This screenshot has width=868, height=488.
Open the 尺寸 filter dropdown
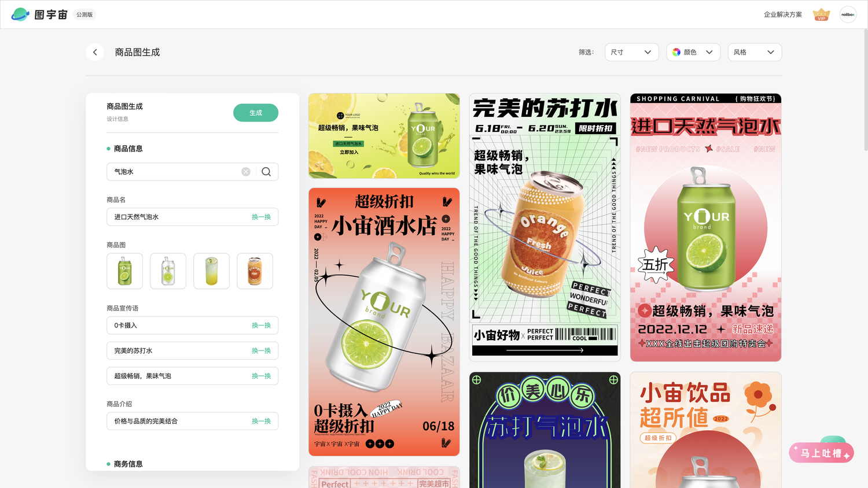coord(631,52)
